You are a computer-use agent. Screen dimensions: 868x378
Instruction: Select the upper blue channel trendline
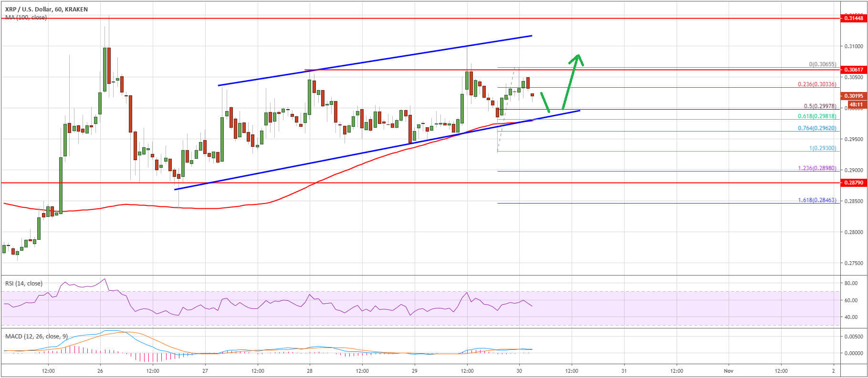pos(375,61)
